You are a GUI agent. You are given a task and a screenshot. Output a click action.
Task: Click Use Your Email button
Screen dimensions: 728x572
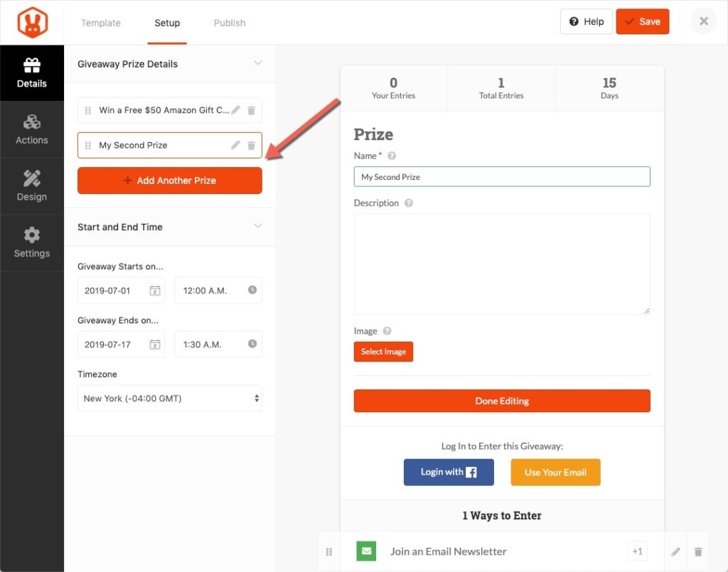coord(555,473)
